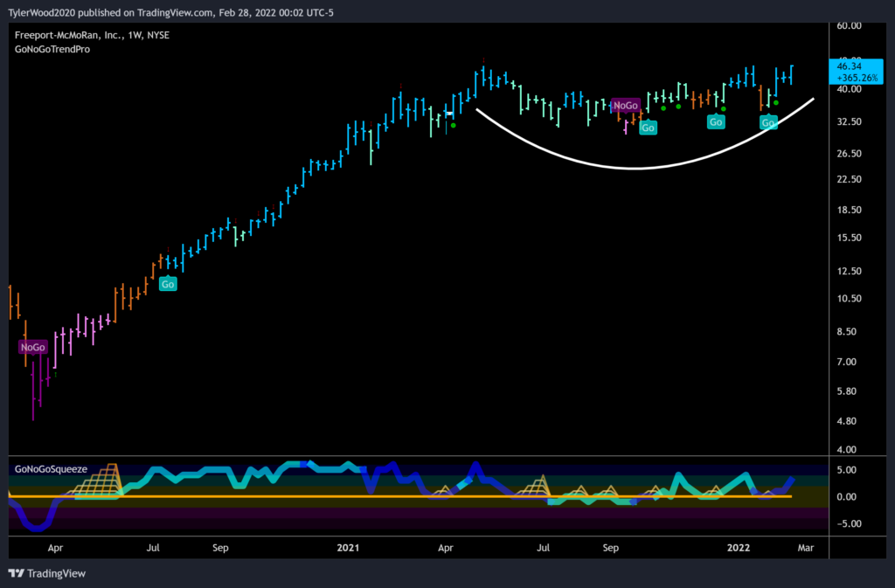Image resolution: width=895 pixels, height=588 pixels.
Task: Click the 22.50 price axis label
Action: (x=849, y=179)
